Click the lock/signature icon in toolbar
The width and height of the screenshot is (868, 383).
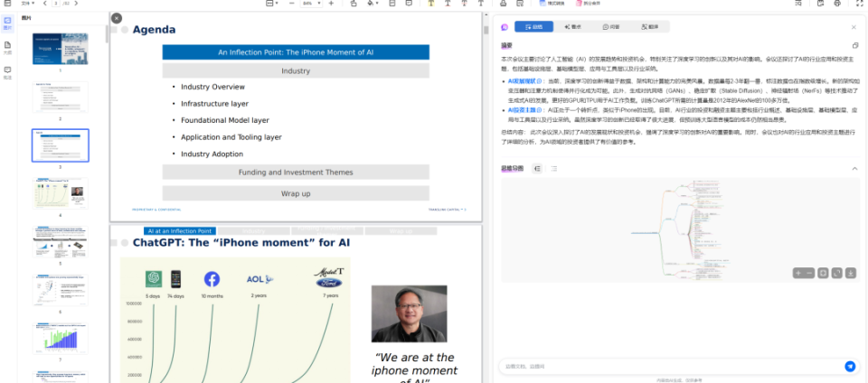pos(504,4)
